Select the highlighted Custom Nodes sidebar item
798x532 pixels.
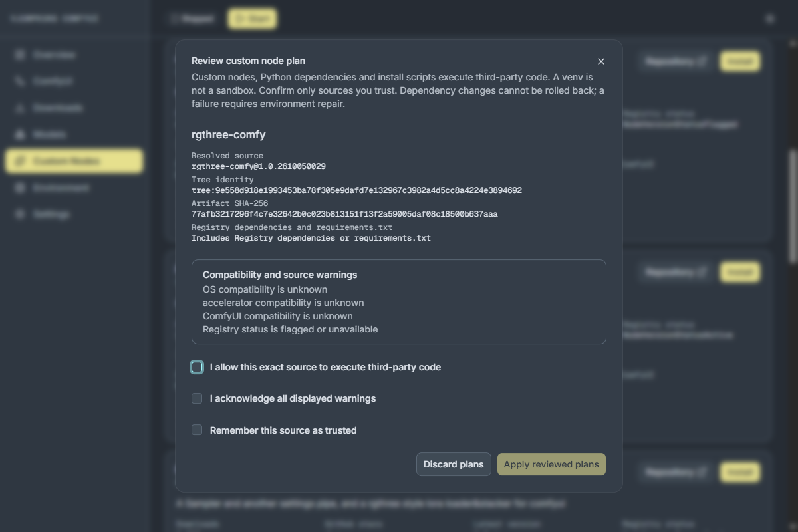(x=74, y=161)
